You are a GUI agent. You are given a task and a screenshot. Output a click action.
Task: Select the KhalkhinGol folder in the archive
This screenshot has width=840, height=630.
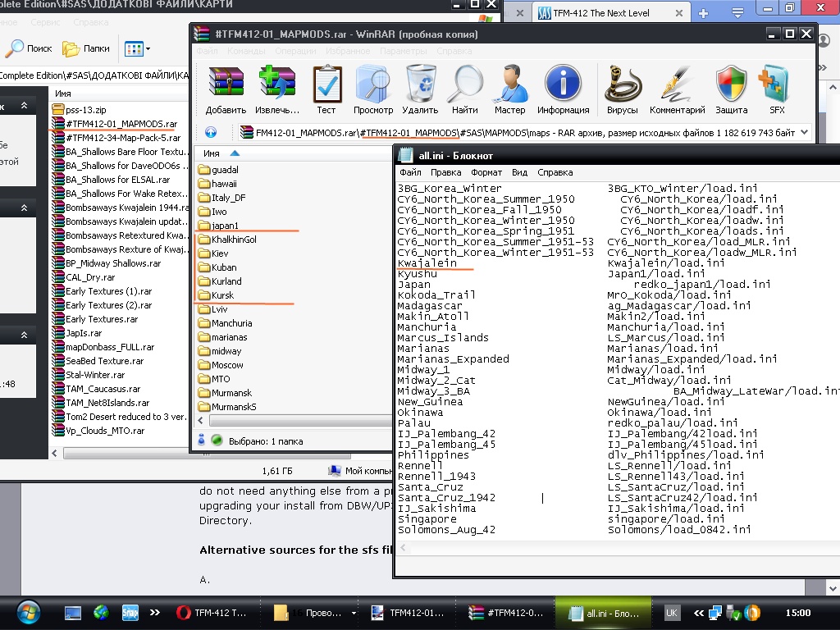point(234,240)
